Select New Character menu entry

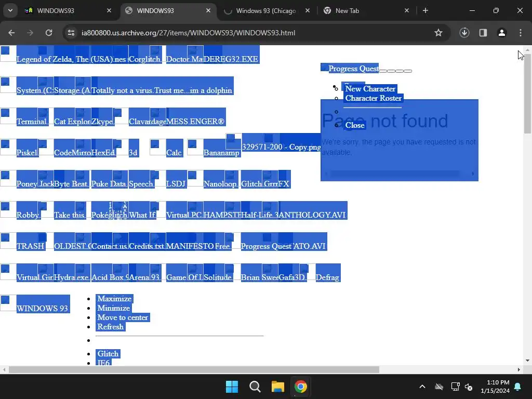370,89
